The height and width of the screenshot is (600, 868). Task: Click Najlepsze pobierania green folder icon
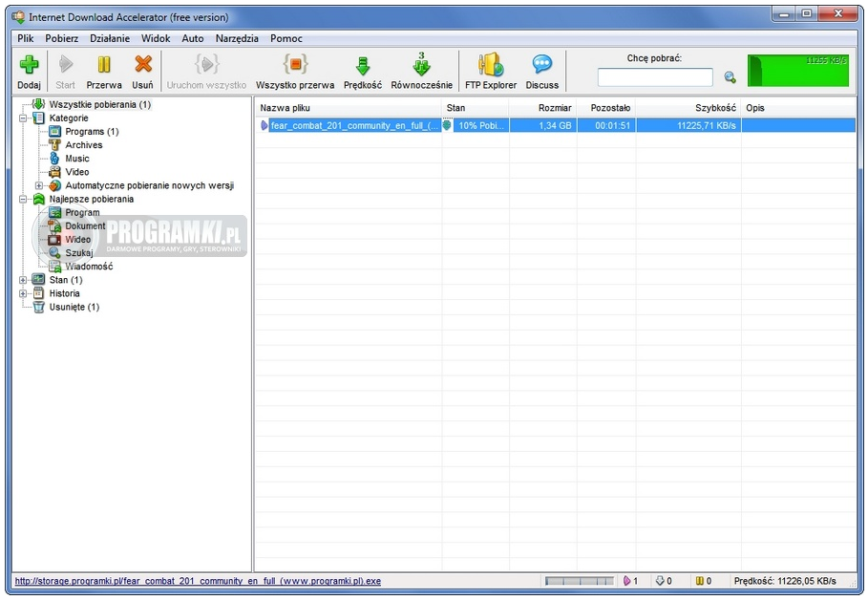pyautogui.click(x=39, y=199)
